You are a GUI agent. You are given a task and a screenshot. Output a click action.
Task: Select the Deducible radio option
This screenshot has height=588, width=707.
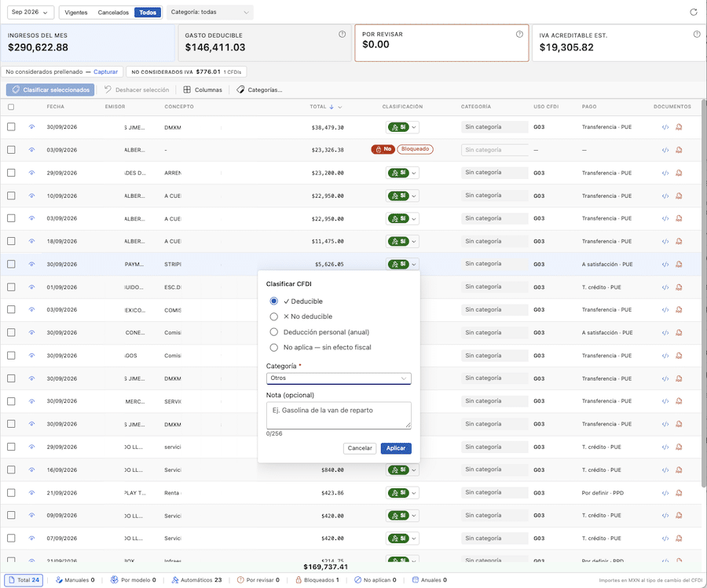pos(273,301)
